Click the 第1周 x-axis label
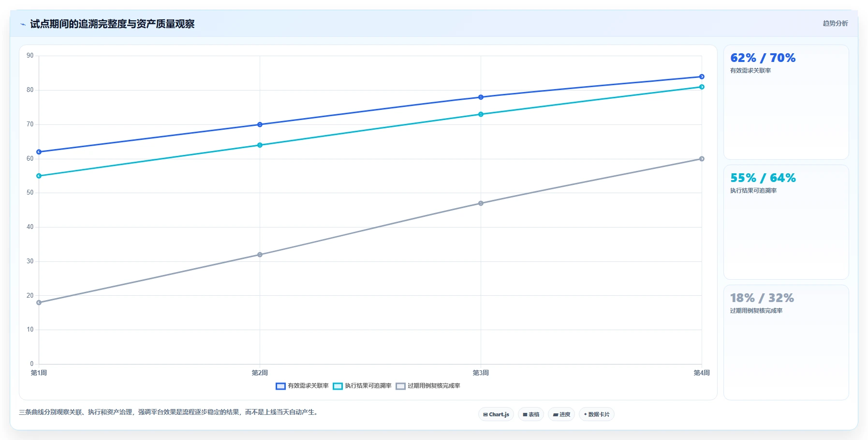The image size is (868, 440). pyautogui.click(x=39, y=373)
